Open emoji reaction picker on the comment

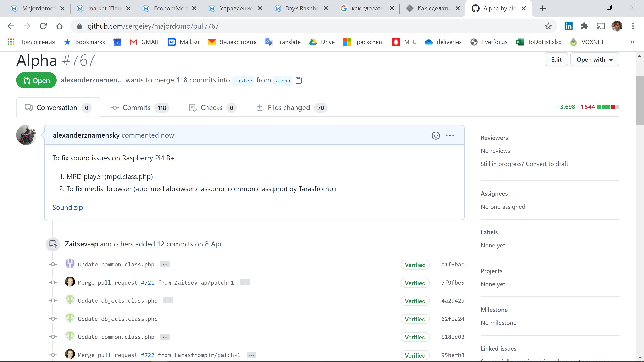coord(436,135)
